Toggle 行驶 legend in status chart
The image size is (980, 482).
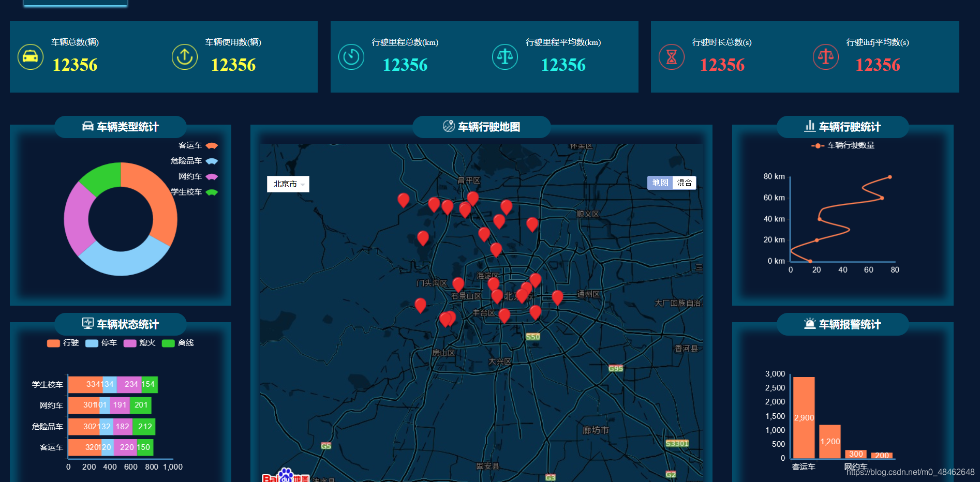coord(63,343)
